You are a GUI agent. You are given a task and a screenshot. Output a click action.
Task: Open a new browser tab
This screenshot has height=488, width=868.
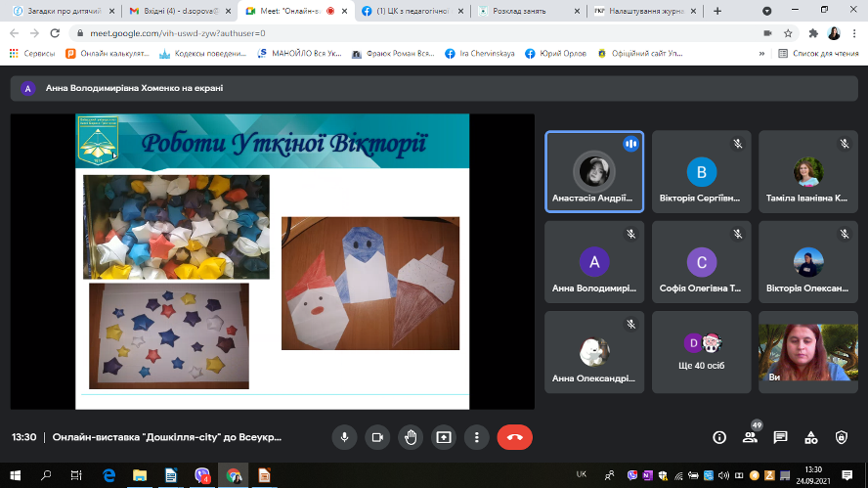pos(717,11)
